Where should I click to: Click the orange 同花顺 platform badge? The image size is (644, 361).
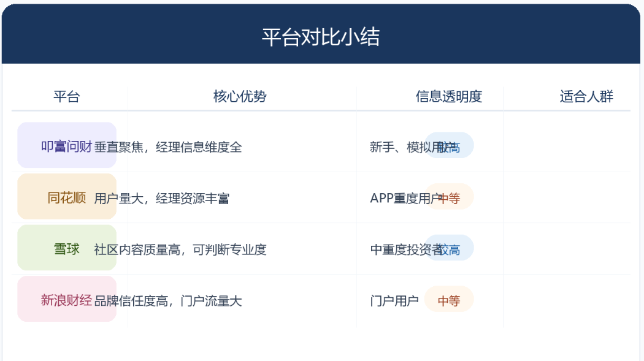(x=66, y=196)
